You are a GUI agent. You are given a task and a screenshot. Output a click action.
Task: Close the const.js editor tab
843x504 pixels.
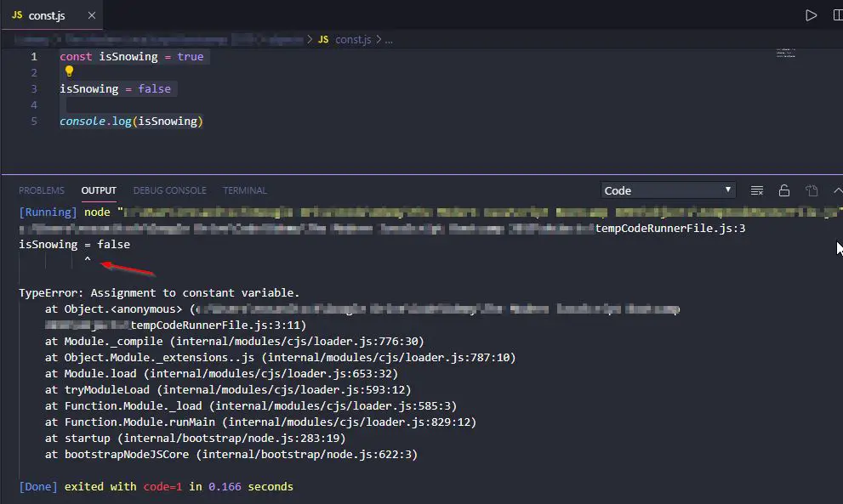[x=91, y=15]
